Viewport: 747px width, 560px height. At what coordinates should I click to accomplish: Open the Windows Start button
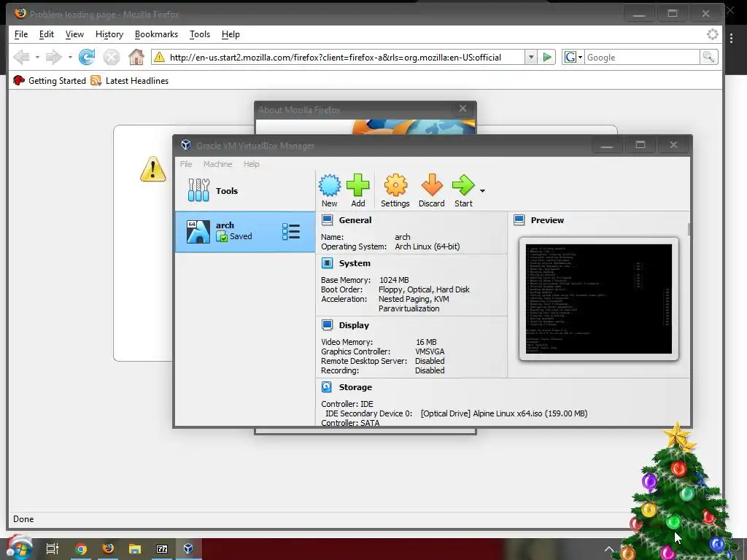[19, 548]
